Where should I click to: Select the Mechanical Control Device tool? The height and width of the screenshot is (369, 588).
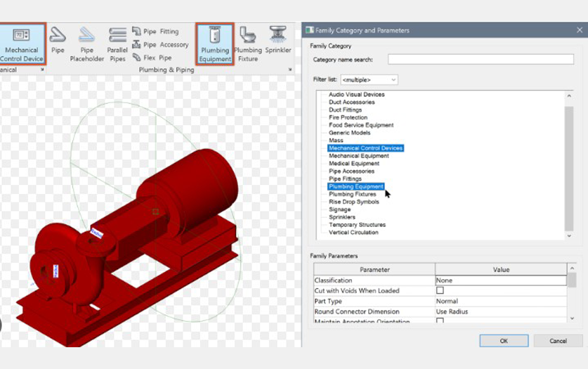(22, 44)
